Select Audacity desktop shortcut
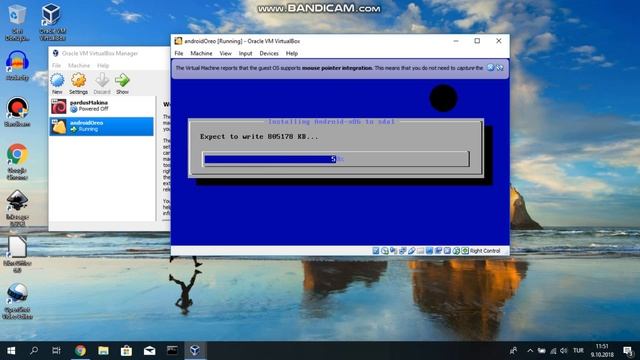 17,65
